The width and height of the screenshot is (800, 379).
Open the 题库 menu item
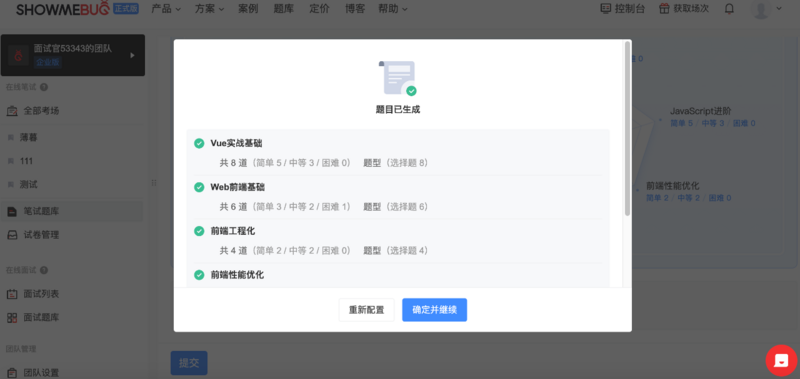tap(284, 9)
